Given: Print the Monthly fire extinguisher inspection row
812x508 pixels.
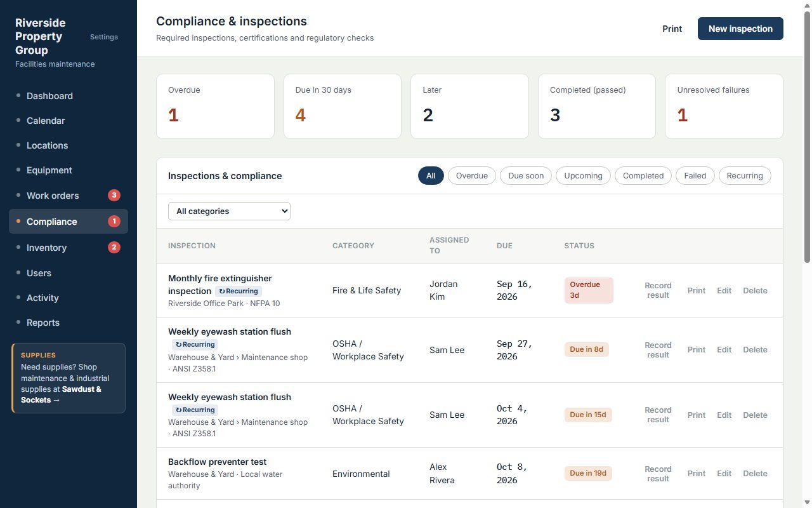Looking at the screenshot, I should [x=697, y=291].
